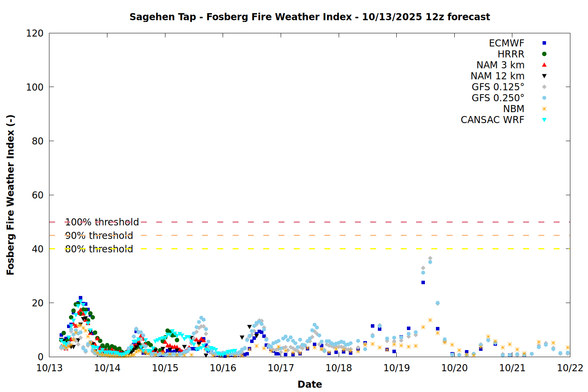Image resolution: width=588 pixels, height=392 pixels.
Task: Click the CANSAC WRF legend text
Action: pyautogui.click(x=492, y=120)
